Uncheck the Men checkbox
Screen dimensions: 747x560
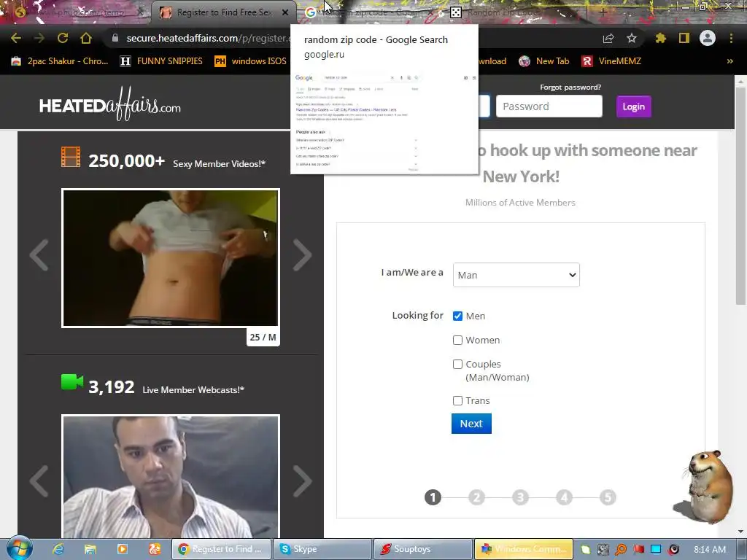457,316
